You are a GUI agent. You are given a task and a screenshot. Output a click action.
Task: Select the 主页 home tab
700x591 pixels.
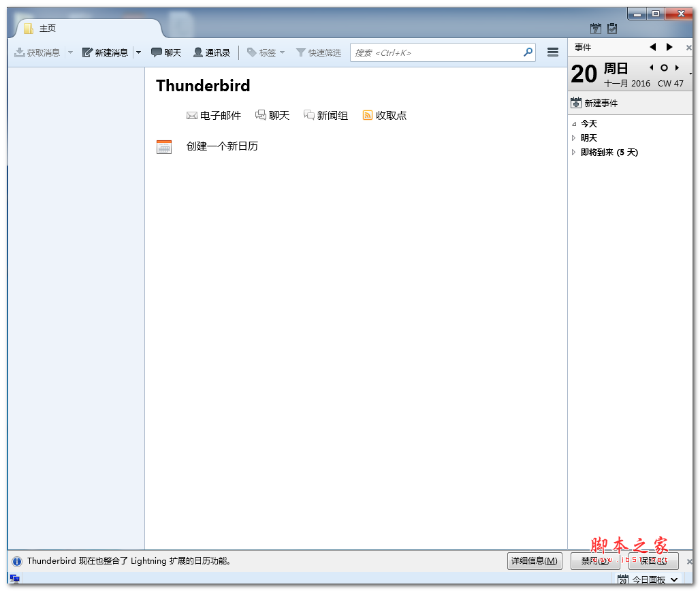pos(89,29)
